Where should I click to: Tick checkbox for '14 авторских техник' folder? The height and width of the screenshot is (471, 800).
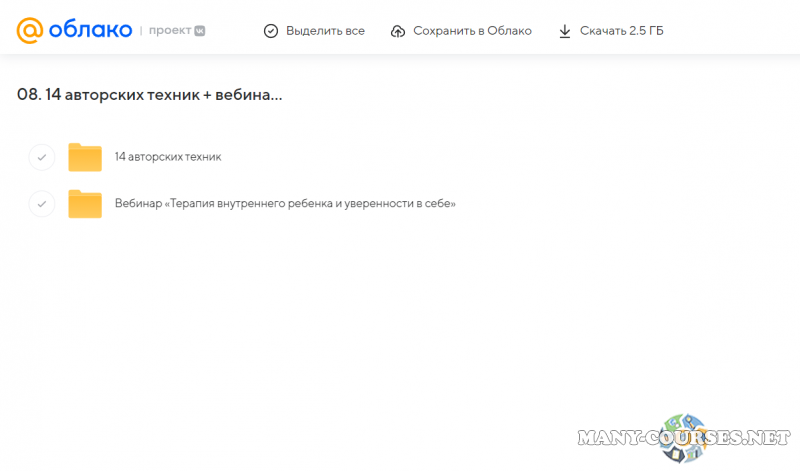point(41,157)
